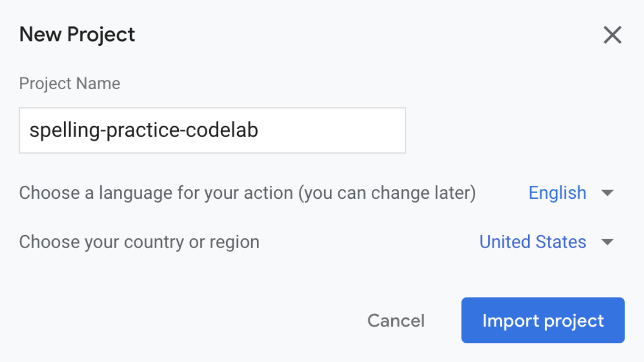Confirm the import with Import project

[543, 321]
